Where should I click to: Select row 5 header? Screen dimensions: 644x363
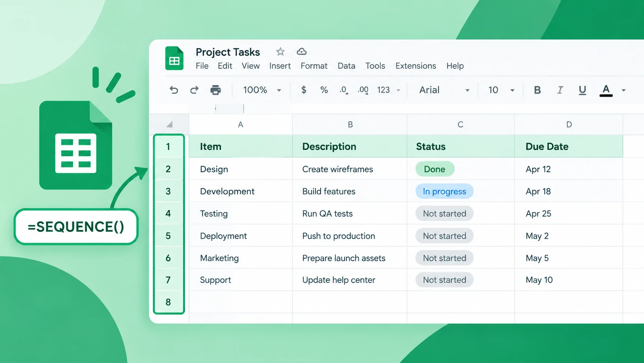[x=168, y=236]
